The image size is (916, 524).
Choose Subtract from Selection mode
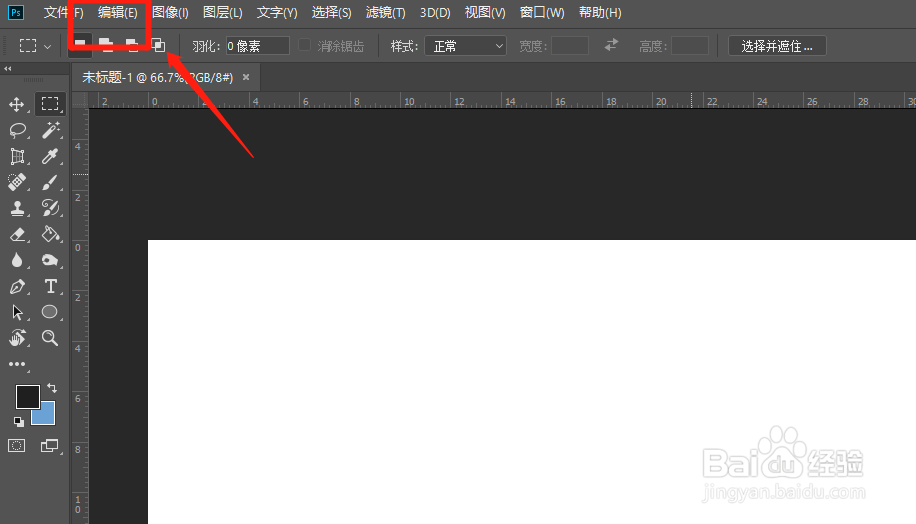coord(132,46)
